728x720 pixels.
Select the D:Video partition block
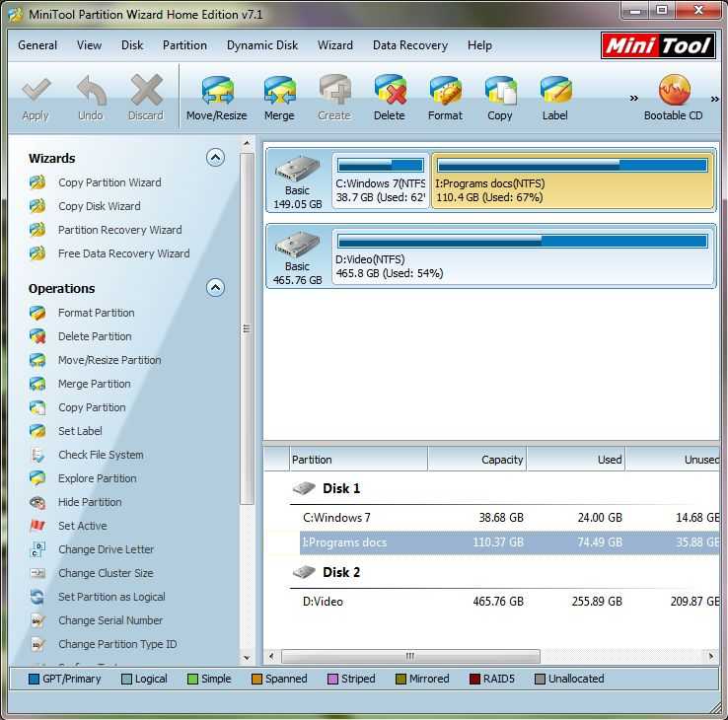coord(524,256)
